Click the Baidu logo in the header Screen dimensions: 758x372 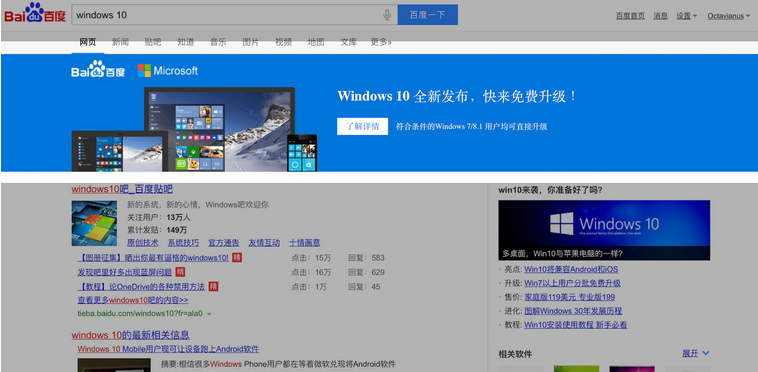click(x=35, y=13)
